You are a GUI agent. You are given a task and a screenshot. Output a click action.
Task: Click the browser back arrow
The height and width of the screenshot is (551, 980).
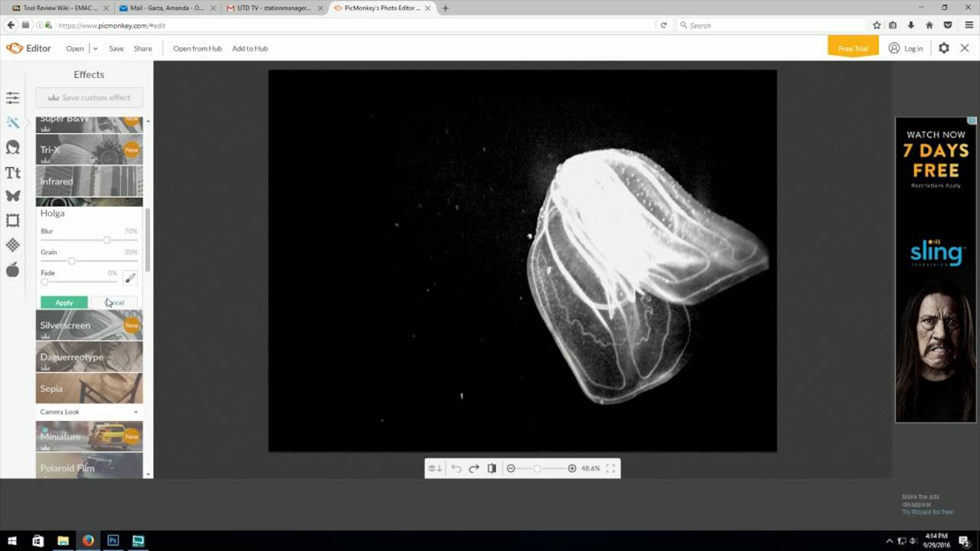pos(11,25)
